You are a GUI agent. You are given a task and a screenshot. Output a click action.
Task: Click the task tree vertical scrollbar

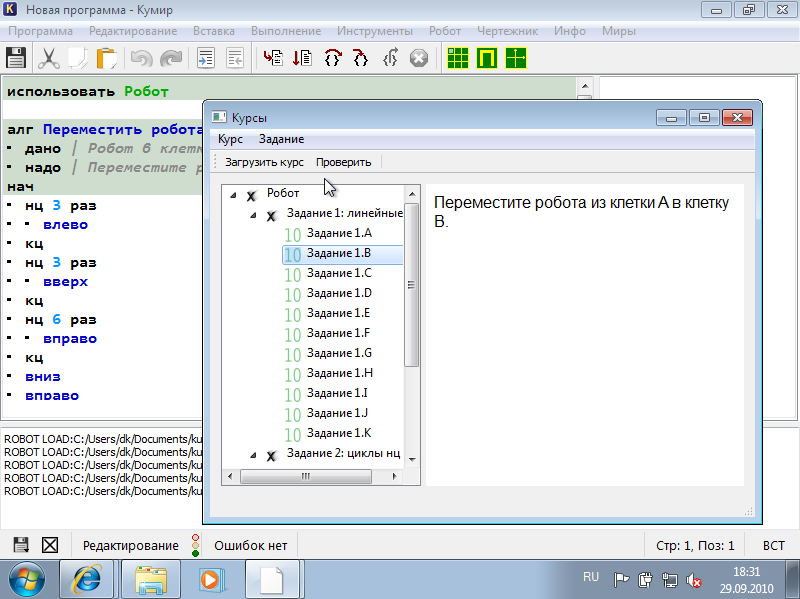pyautogui.click(x=411, y=300)
